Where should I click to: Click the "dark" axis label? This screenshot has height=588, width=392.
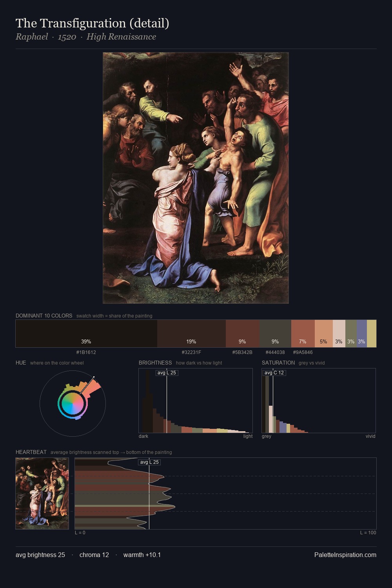coord(143,436)
